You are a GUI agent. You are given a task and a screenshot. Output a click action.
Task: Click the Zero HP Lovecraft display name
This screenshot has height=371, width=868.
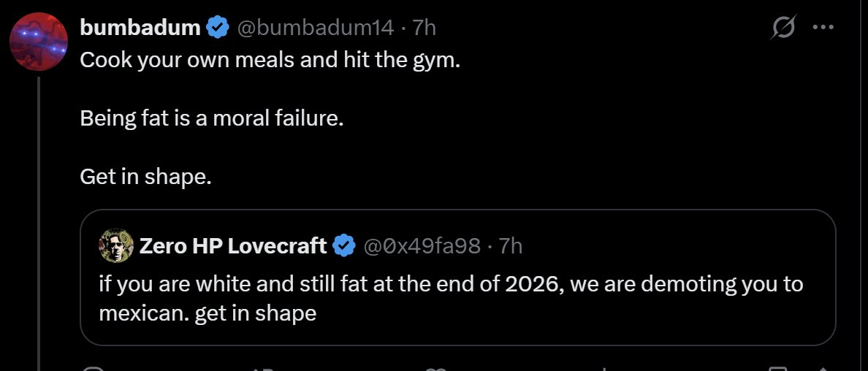tap(232, 246)
